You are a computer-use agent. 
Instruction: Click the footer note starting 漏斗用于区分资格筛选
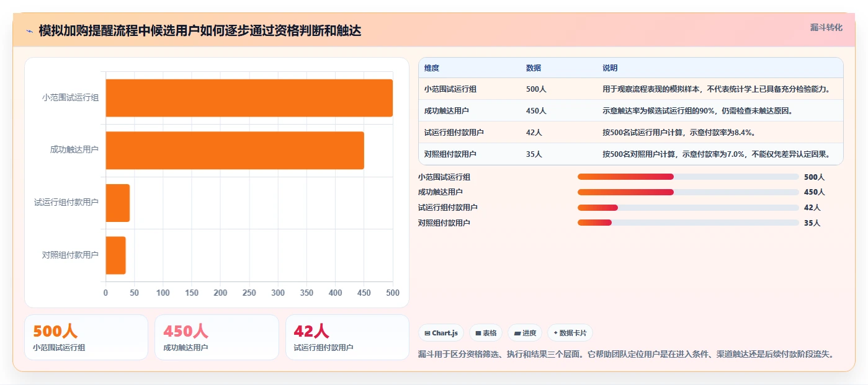click(626, 354)
